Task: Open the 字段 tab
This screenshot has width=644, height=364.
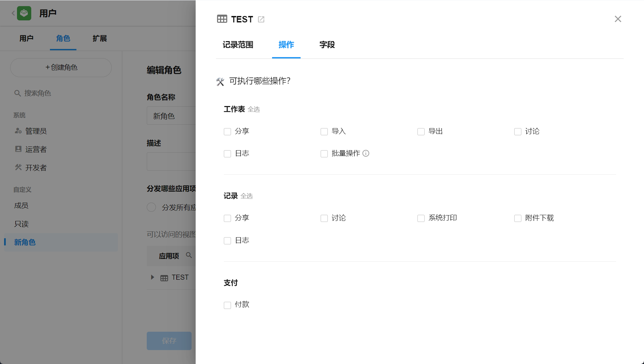Action: click(327, 45)
